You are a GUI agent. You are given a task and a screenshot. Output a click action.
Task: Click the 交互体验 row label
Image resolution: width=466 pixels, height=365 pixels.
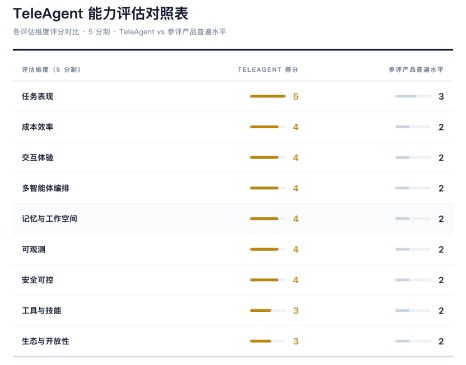37,158
